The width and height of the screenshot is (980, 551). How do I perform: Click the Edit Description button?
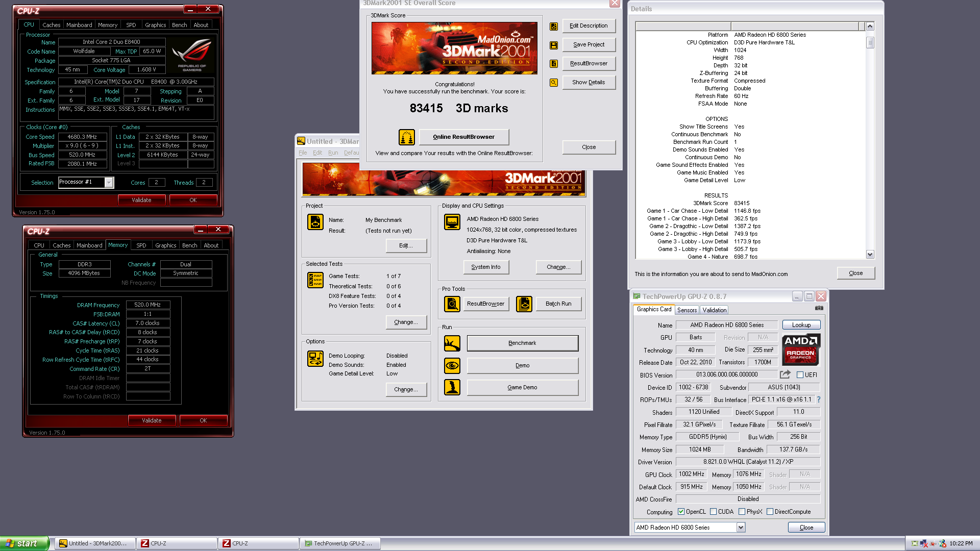click(589, 26)
